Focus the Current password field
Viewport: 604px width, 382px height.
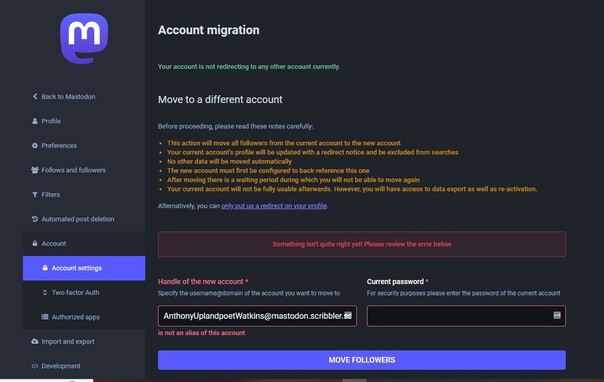click(466, 316)
